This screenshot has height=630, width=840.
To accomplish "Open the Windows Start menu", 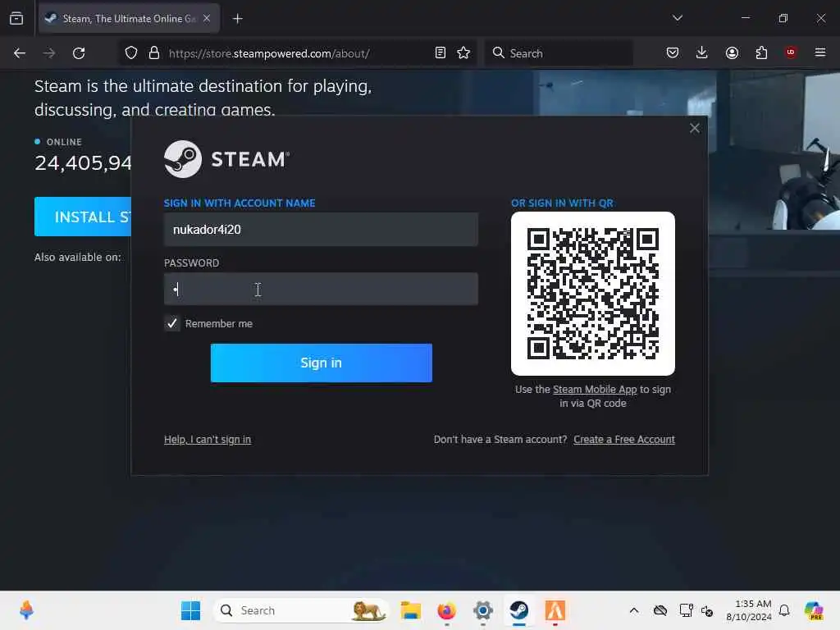I will [x=190, y=610].
